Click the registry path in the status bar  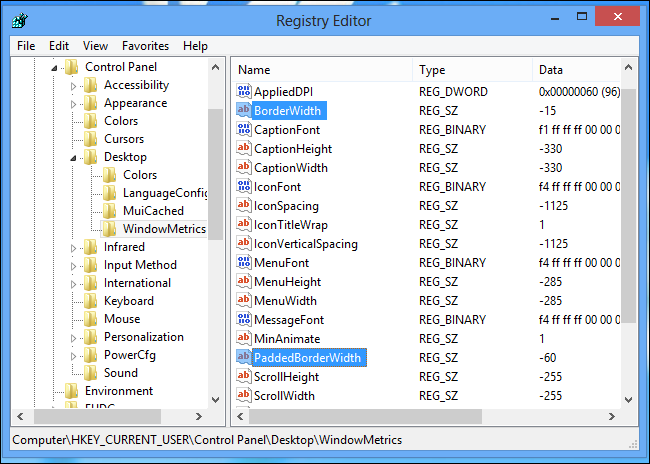click(x=207, y=440)
